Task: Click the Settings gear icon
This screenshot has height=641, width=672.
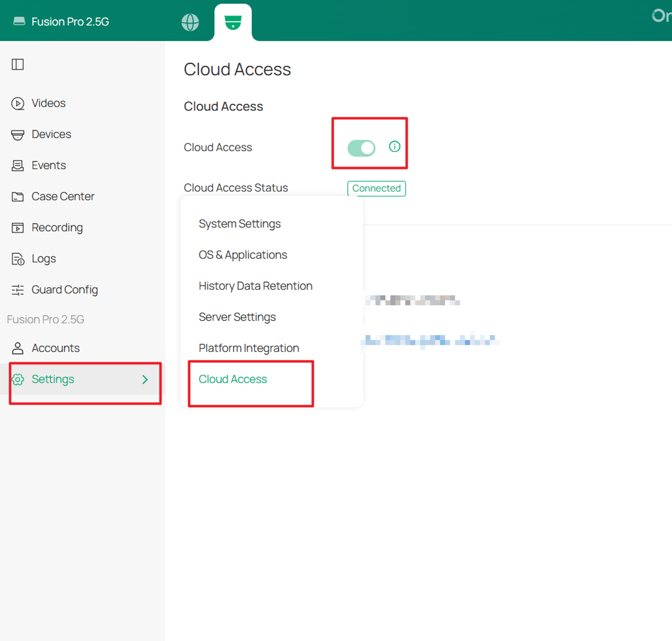Action: coord(18,380)
